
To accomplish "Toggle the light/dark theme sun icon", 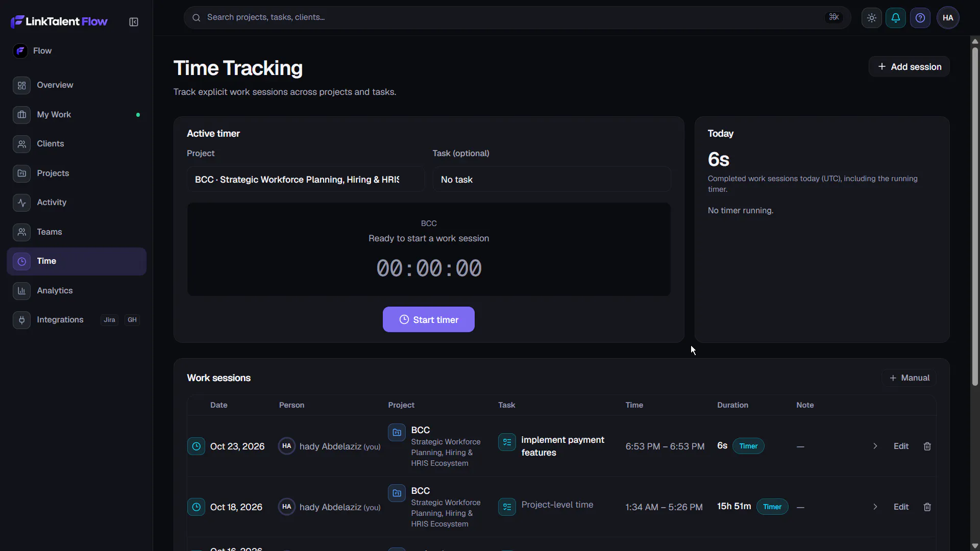I will (872, 18).
